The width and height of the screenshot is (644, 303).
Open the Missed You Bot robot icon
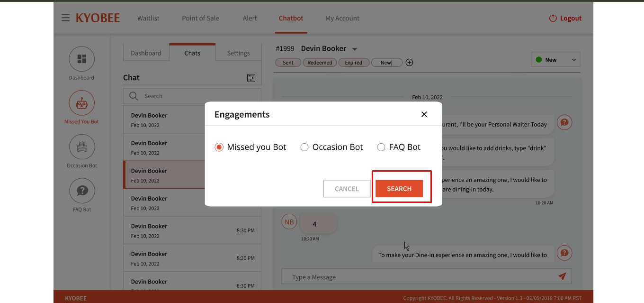coord(82,103)
